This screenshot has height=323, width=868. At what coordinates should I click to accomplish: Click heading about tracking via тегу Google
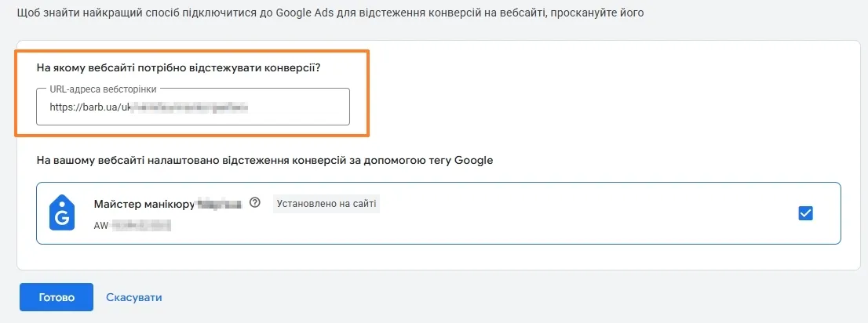[264, 161]
